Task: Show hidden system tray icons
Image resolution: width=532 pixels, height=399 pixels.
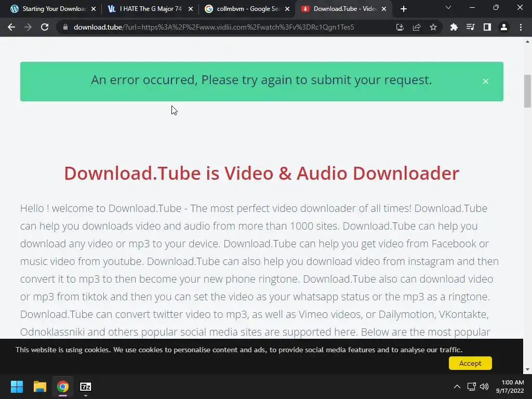Action: click(457, 387)
